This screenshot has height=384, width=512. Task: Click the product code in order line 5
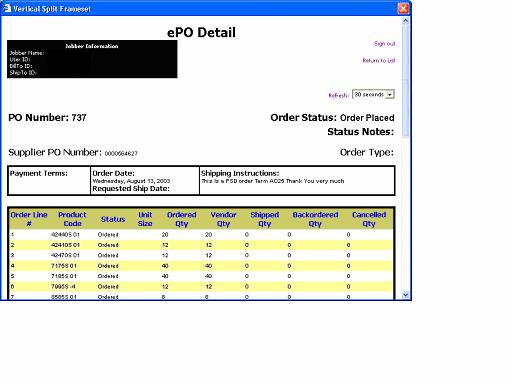click(64, 276)
